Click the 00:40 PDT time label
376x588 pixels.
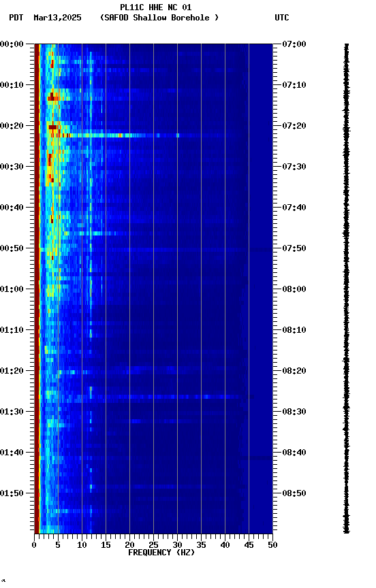click(12, 208)
